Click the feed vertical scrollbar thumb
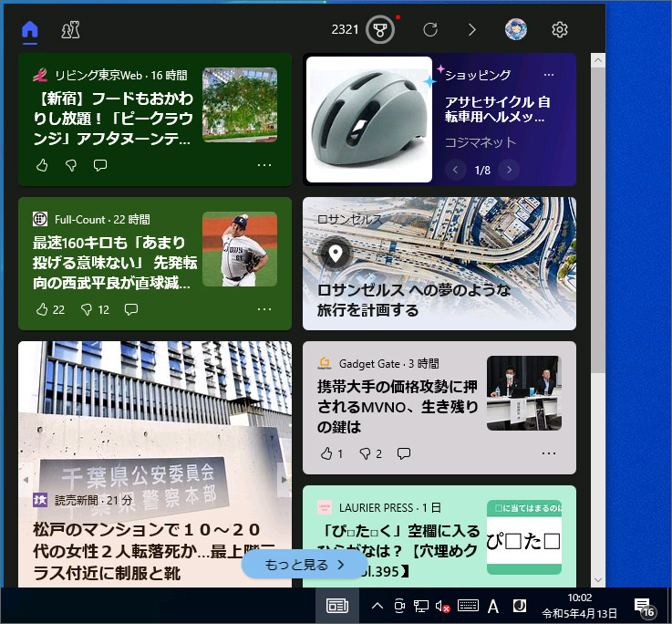Screen dimensions: 672x624 [598, 220]
